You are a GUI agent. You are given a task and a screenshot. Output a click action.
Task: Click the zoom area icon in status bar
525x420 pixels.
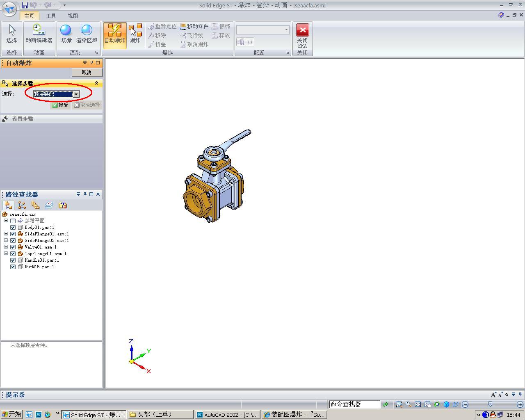click(x=399, y=404)
